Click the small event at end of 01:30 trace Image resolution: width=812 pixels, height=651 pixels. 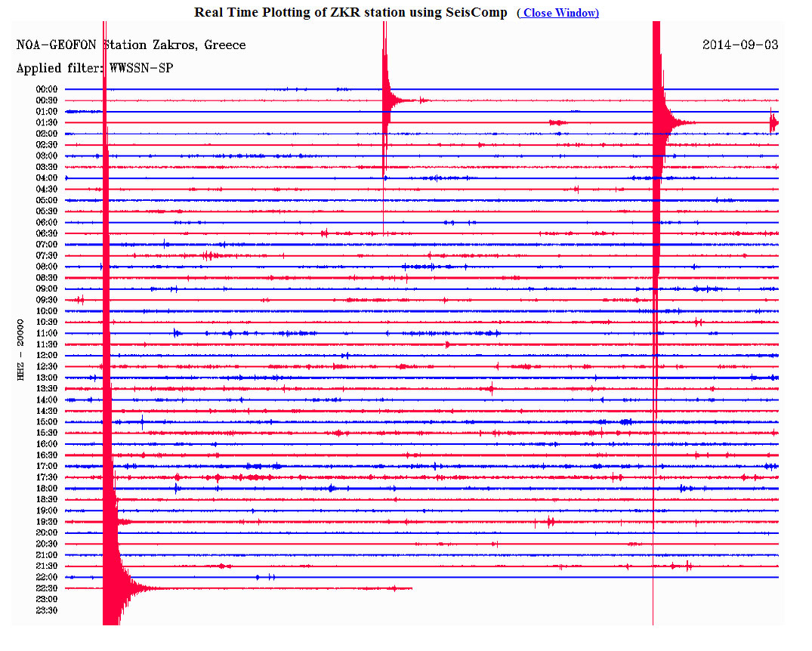pos(773,122)
